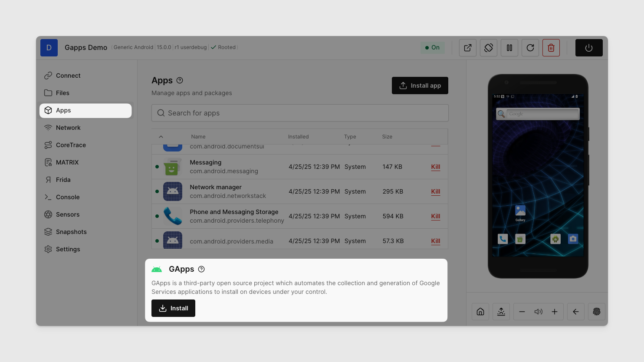Kill com.android.providers.media app
This screenshot has width=644, height=362.
click(x=436, y=241)
